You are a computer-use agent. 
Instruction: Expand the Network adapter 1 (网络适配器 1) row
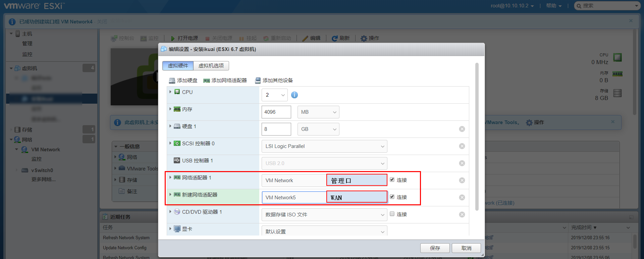[170, 177]
